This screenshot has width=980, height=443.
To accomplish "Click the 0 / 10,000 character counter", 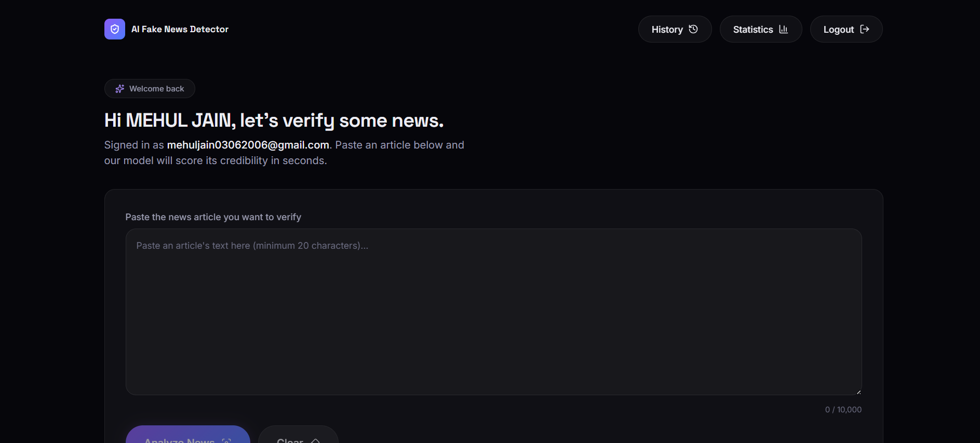I will (843, 410).
